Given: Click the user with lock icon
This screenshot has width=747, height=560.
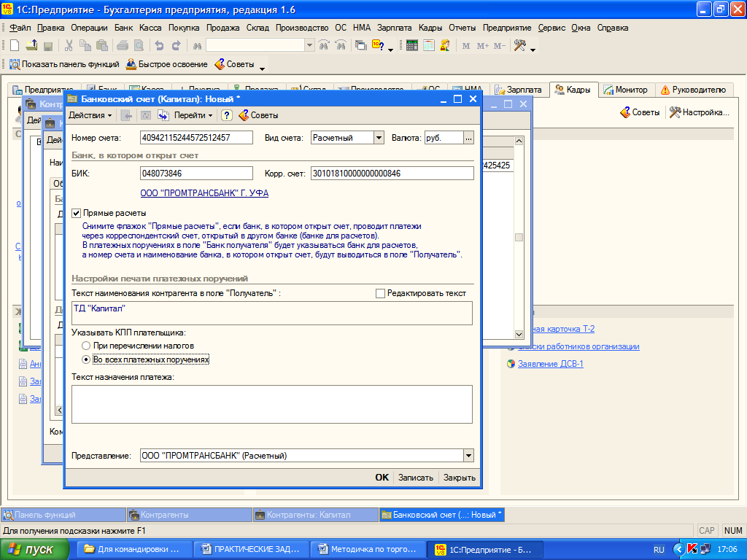Looking at the screenshot, I should (x=445, y=46).
